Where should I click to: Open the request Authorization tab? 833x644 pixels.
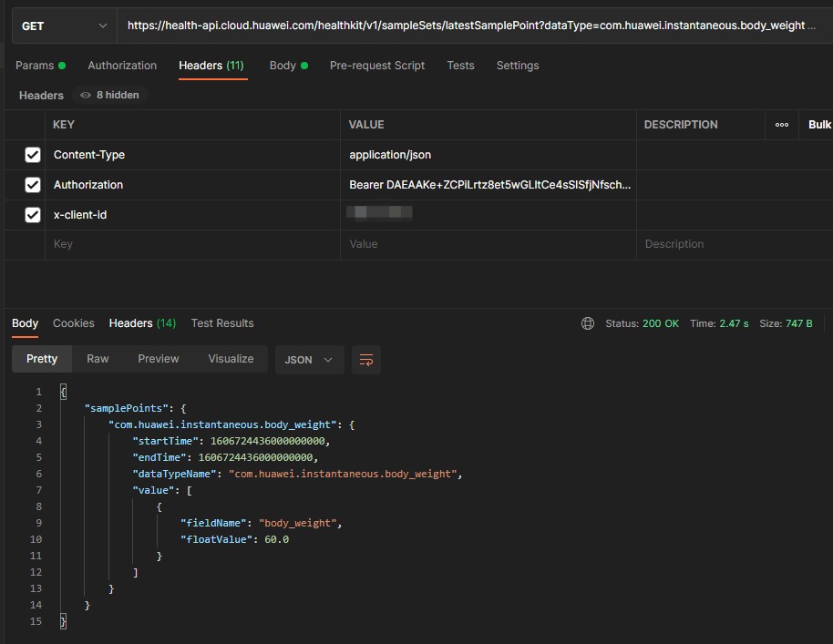pyautogui.click(x=122, y=66)
